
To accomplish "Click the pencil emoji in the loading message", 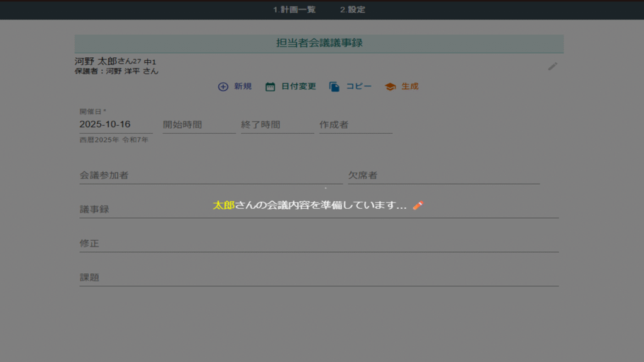I will [418, 206].
